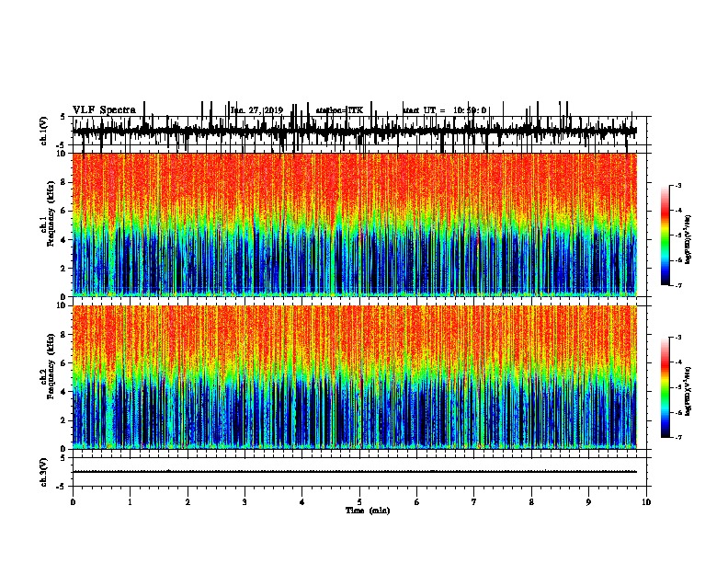Click time axis tick label "10" at right end
The width and height of the screenshot is (728, 563).
646,501
